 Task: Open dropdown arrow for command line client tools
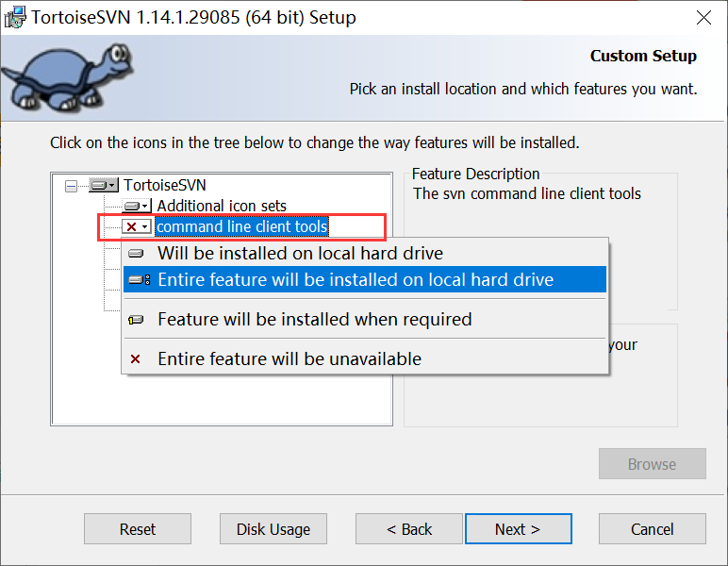(145, 226)
